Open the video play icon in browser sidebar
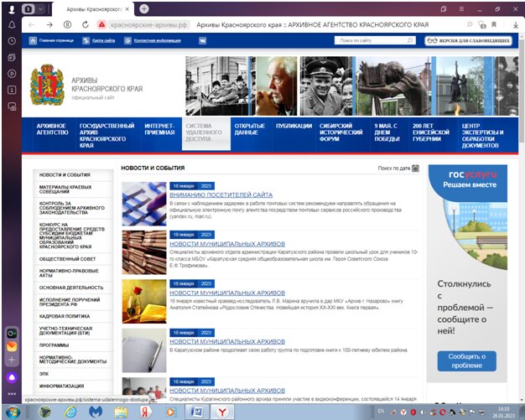Viewport: 525px width, 420px height. coord(12,73)
